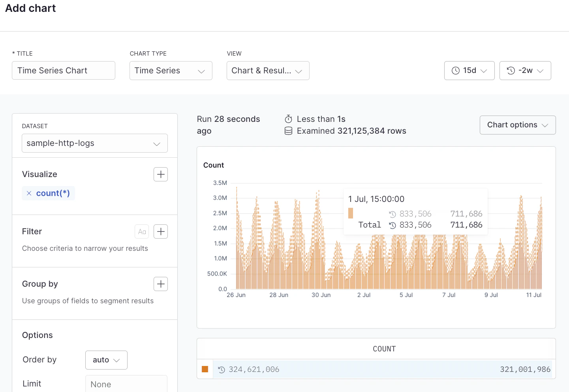The width and height of the screenshot is (569, 392).
Task: Open the Chart options menu
Action: click(517, 125)
